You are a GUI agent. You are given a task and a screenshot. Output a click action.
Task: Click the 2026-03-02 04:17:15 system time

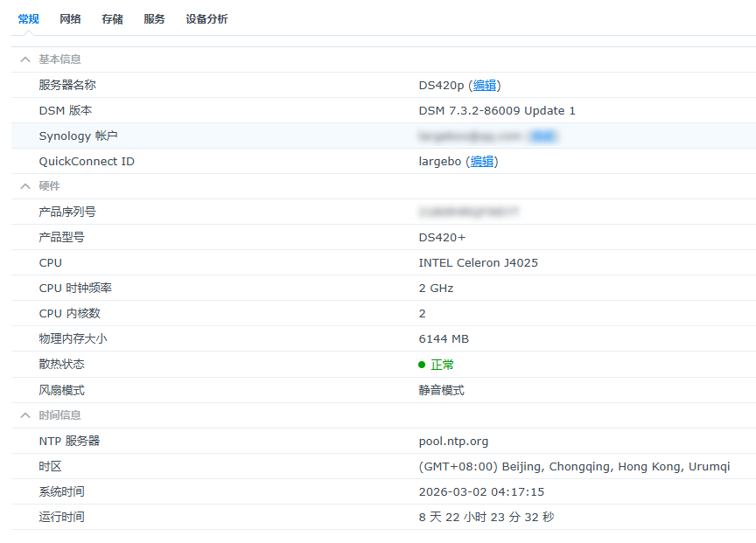(x=481, y=492)
